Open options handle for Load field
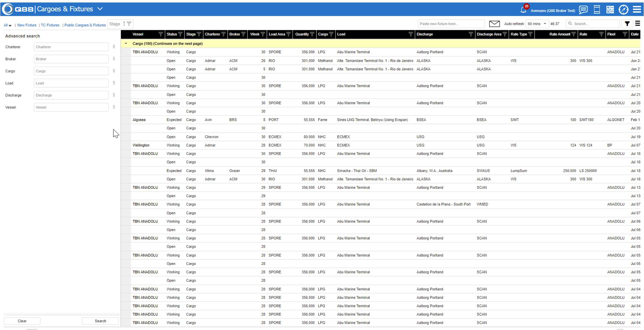The image size is (644, 330). (x=114, y=83)
